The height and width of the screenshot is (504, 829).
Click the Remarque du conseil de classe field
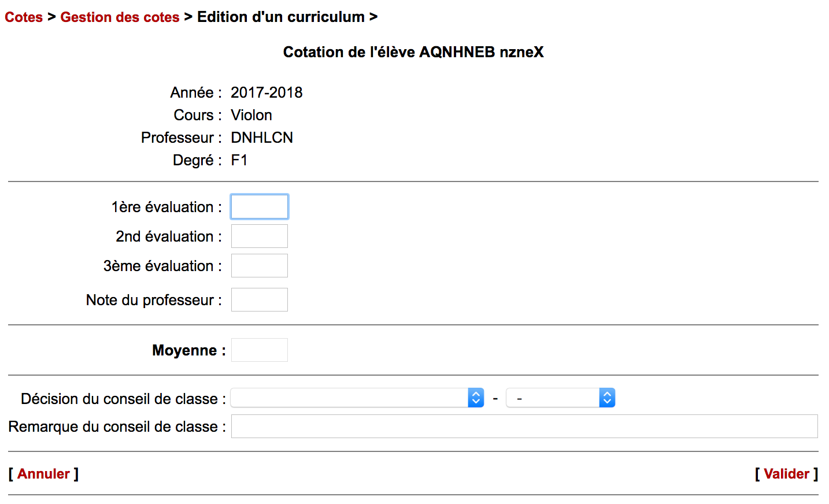(x=524, y=427)
